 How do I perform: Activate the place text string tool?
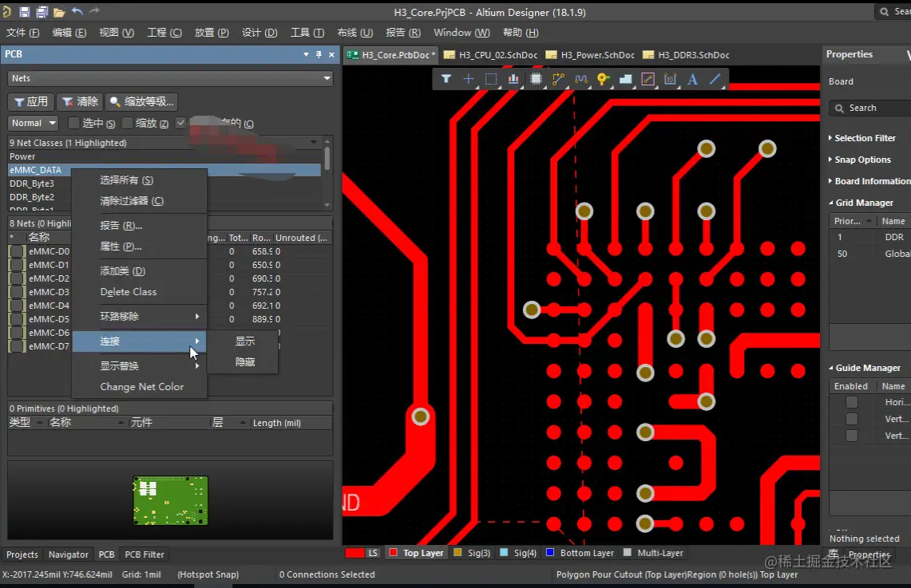(x=692, y=79)
